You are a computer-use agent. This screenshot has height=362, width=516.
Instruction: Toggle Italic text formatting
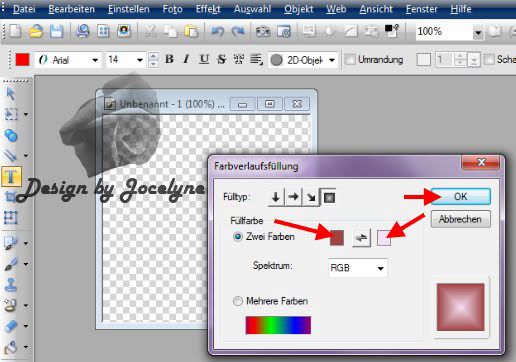tap(186, 59)
